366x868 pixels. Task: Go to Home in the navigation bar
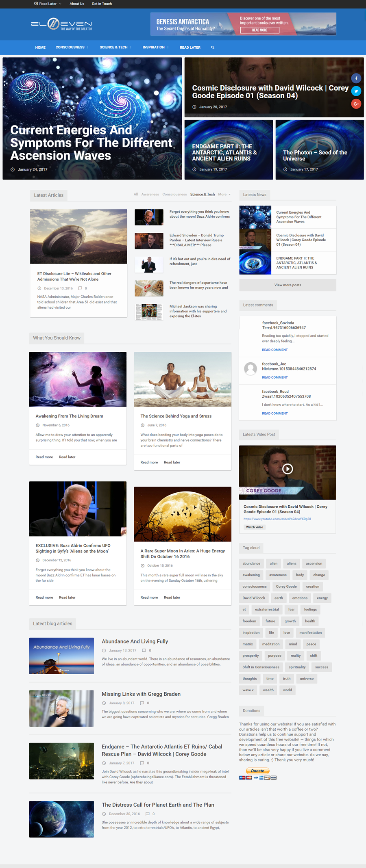pyautogui.click(x=40, y=48)
